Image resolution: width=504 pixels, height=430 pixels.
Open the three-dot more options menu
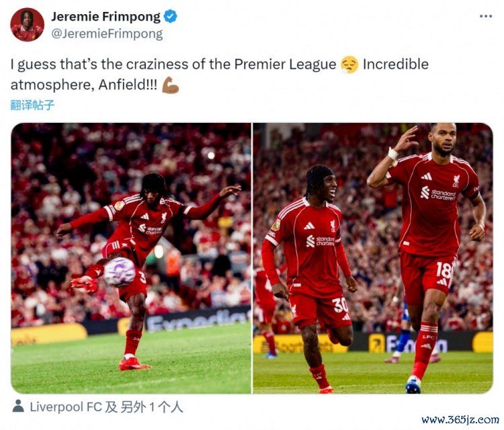point(486,16)
